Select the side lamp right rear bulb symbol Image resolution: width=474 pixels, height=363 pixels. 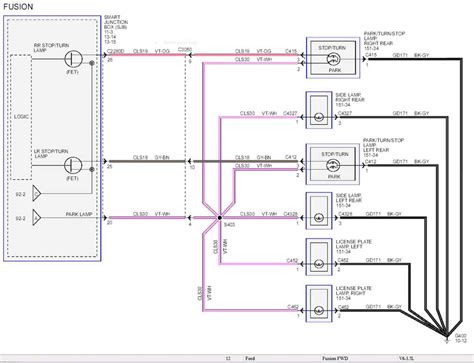319,117
